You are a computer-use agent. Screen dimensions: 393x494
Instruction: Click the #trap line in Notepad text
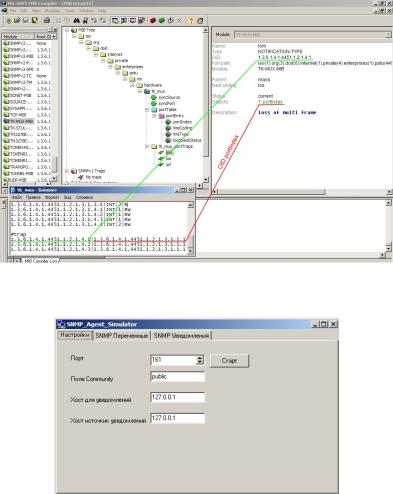coord(18,234)
